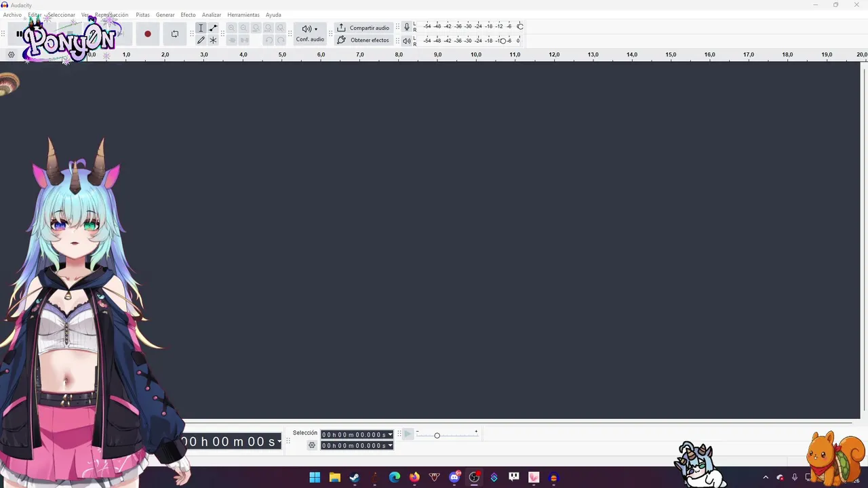This screenshot has width=868, height=488.
Task: Click the speaker playback meter icon
Action: [x=407, y=41]
